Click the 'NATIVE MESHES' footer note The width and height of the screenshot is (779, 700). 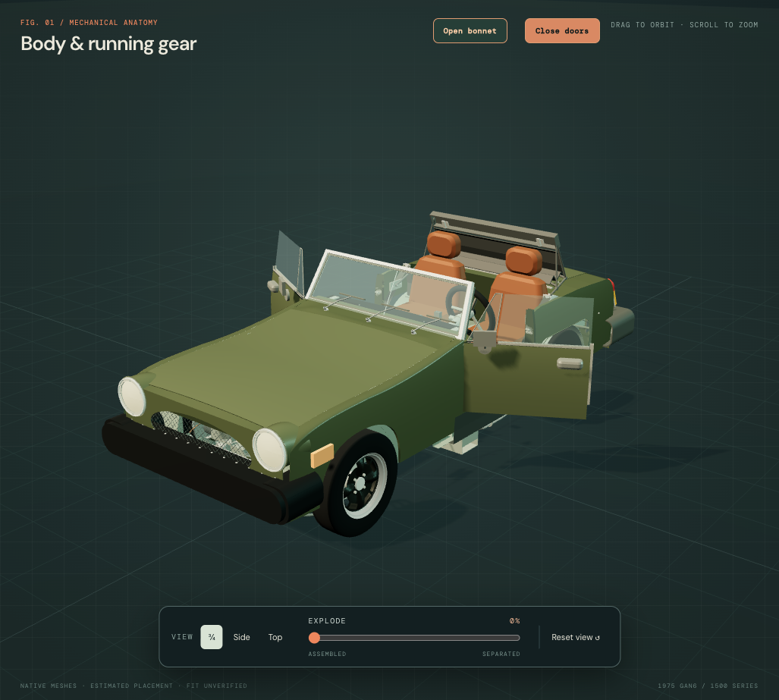49,686
